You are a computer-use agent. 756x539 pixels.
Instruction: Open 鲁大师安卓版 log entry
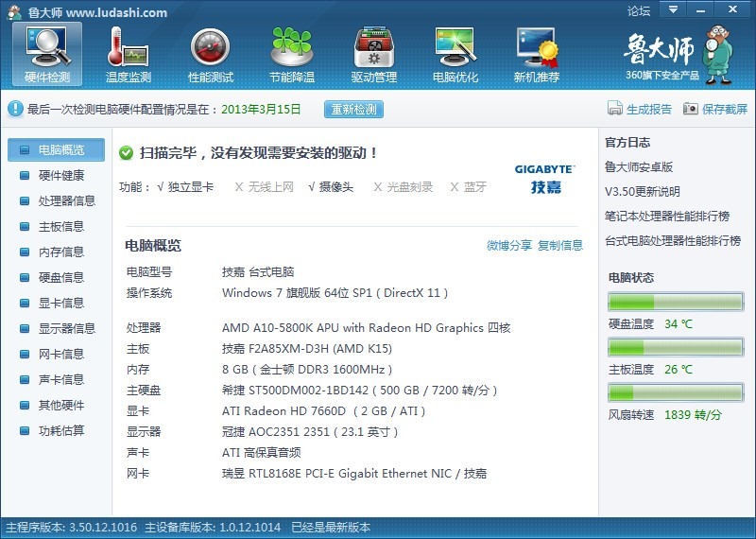639,167
